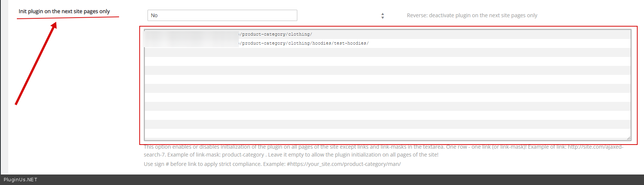Click the red arrow pointing at the label
The width and height of the screenshot is (644, 185).
36,64
